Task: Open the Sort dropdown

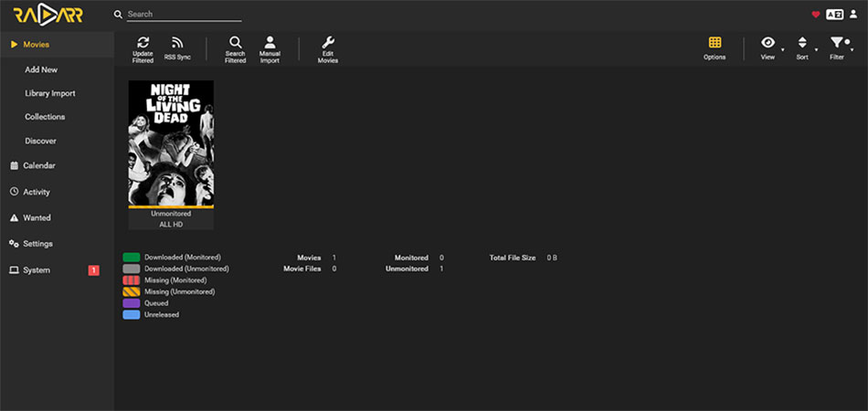Action: pos(804,49)
